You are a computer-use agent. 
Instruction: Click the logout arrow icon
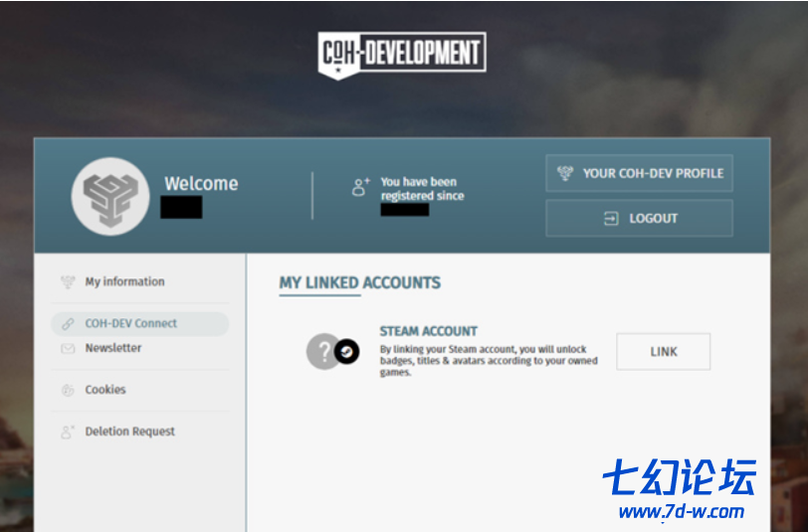[x=611, y=219]
